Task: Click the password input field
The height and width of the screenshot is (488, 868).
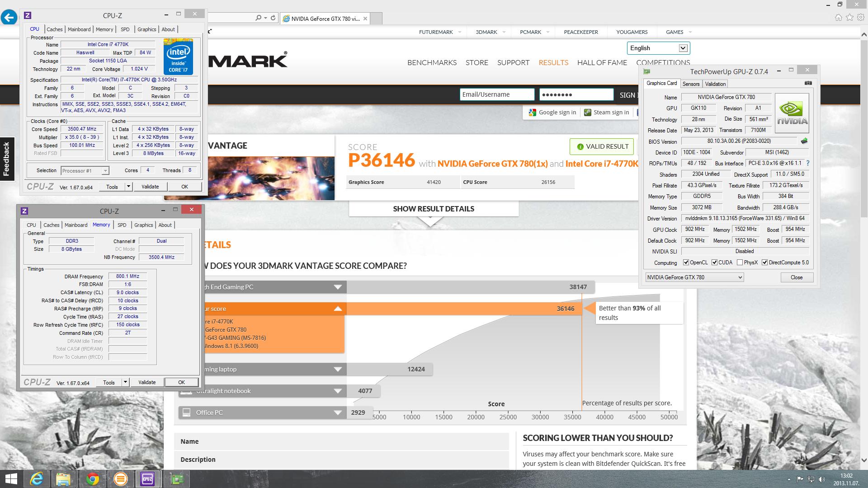Action: [576, 94]
